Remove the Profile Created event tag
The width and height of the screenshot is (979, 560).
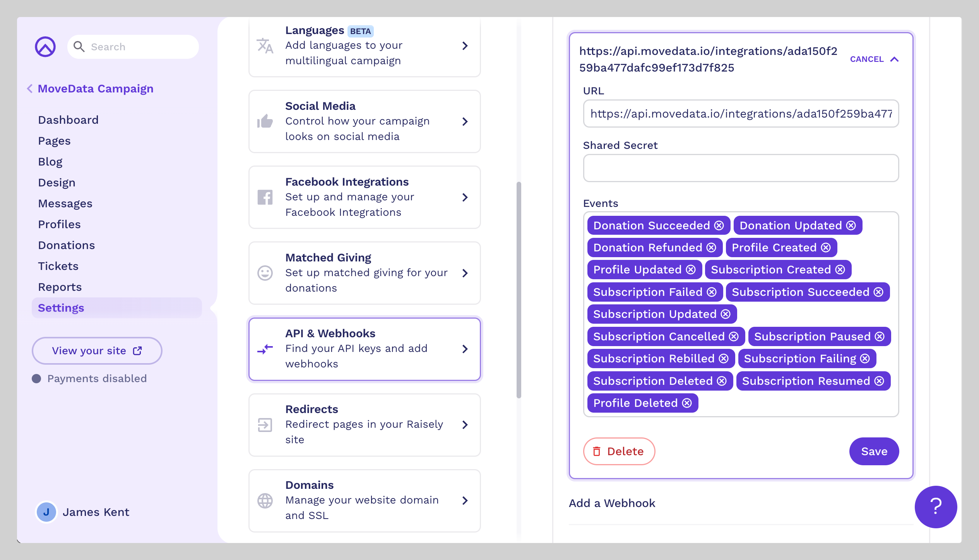(x=826, y=248)
